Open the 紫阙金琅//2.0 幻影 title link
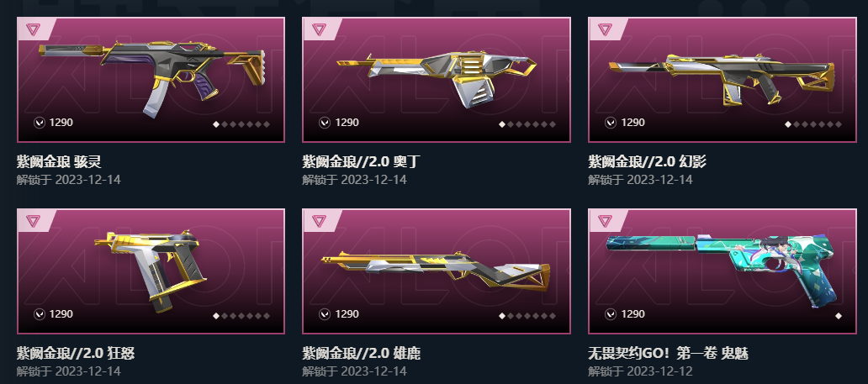Image resolution: width=868 pixels, height=384 pixels. pyautogui.click(x=647, y=161)
